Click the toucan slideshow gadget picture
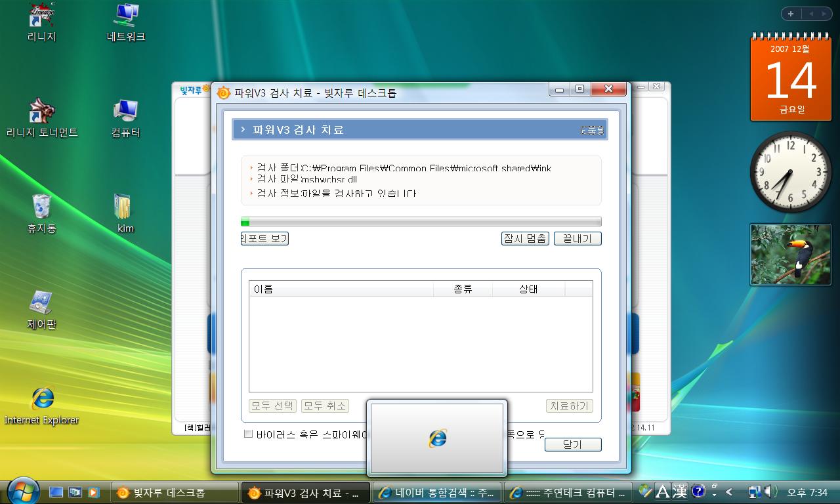This screenshot has width=840, height=504. click(x=791, y=255)
